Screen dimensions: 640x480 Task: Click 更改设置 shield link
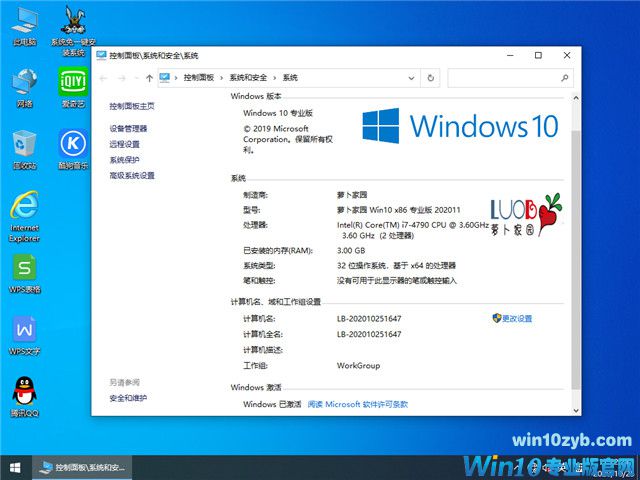(x=512, y=318)
